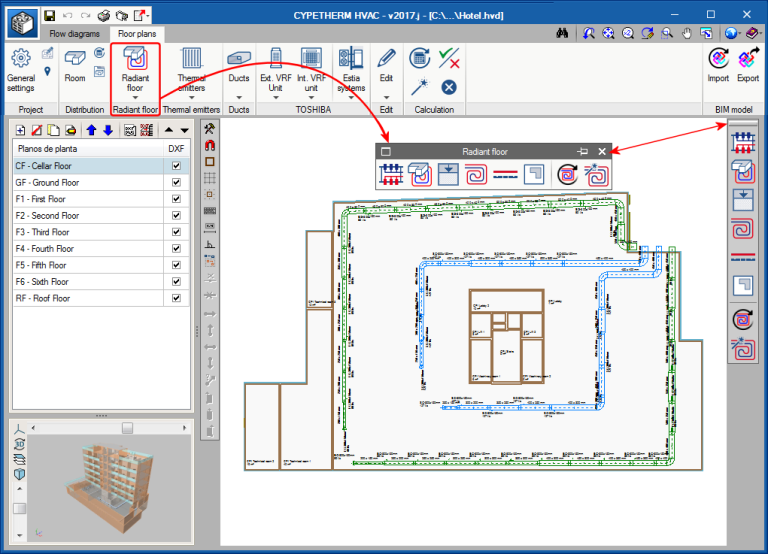Screen dimensions: 768x554
Task: Expand the Radiant floor dropdown
Action: [135, 97]
